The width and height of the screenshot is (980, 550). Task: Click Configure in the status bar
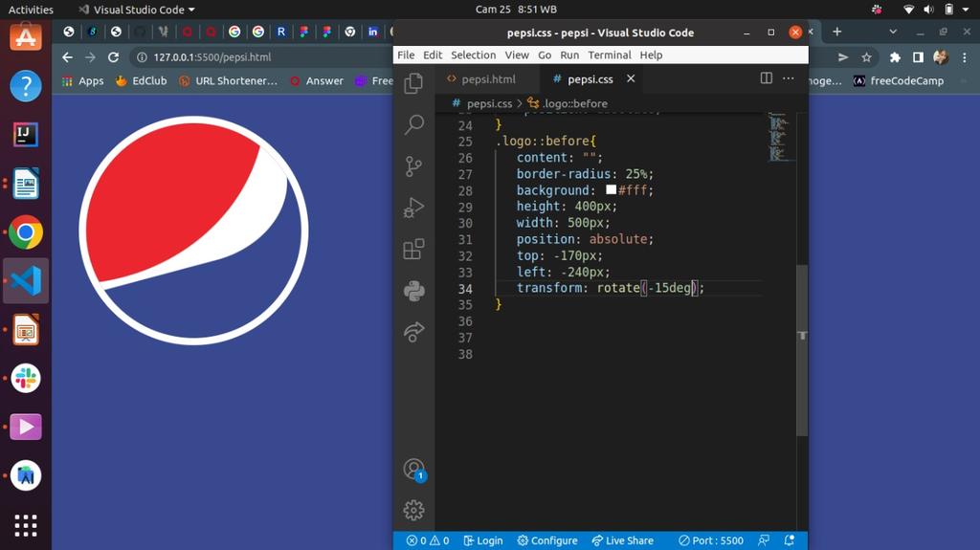pyautogui.click(x=546, y=540)
